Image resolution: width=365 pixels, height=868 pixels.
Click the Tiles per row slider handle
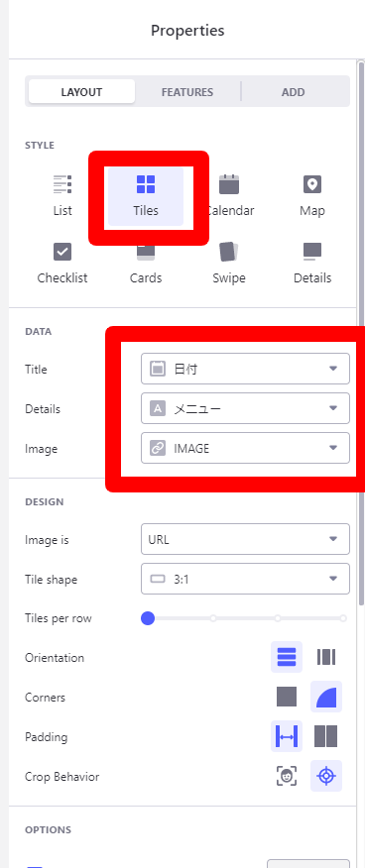[148, 618]
